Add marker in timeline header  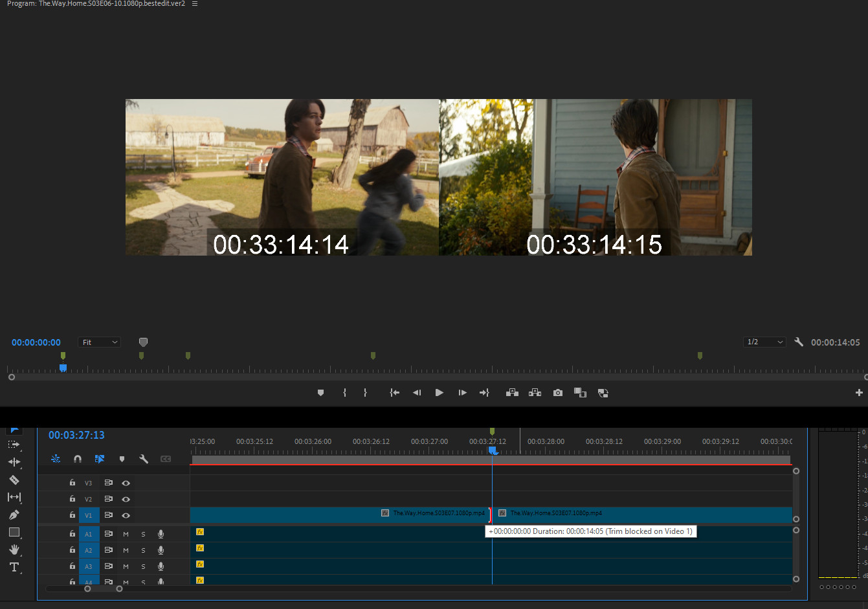[122, 459]
